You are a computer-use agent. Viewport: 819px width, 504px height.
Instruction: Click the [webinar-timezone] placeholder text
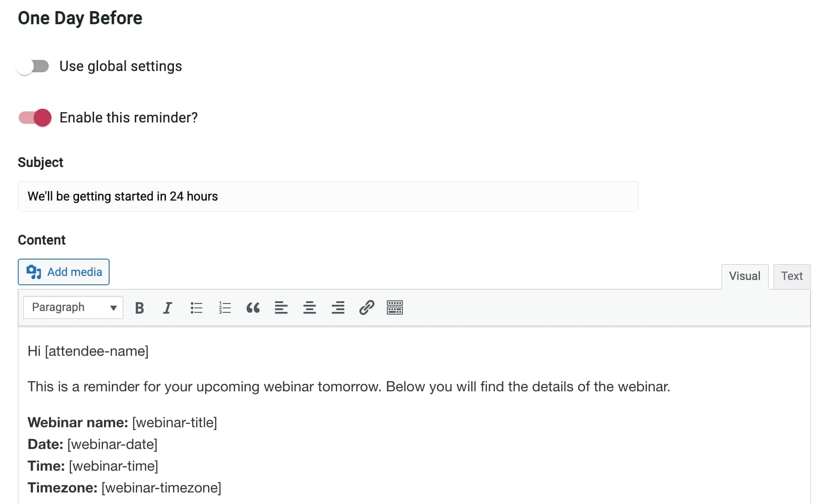coord(161,488)
